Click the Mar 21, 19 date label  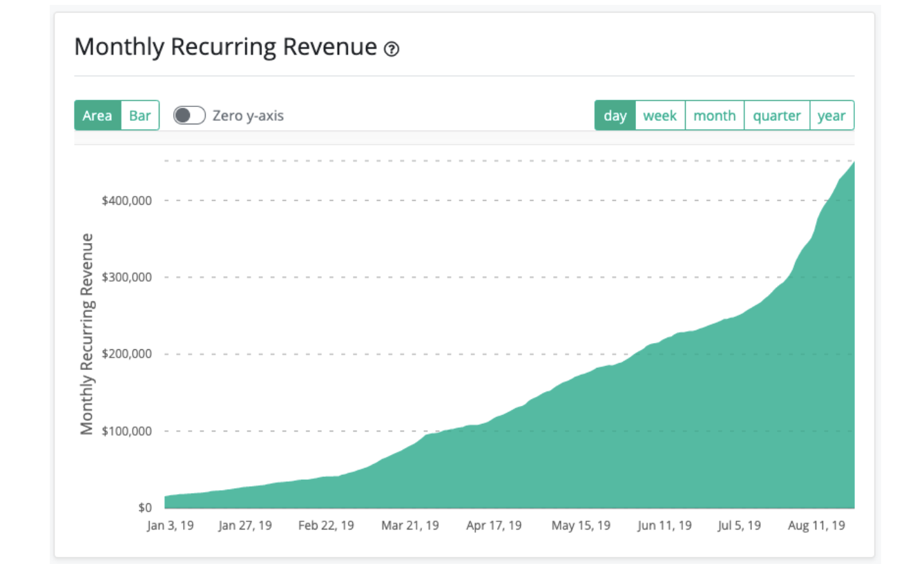click(x=410, y=525)
